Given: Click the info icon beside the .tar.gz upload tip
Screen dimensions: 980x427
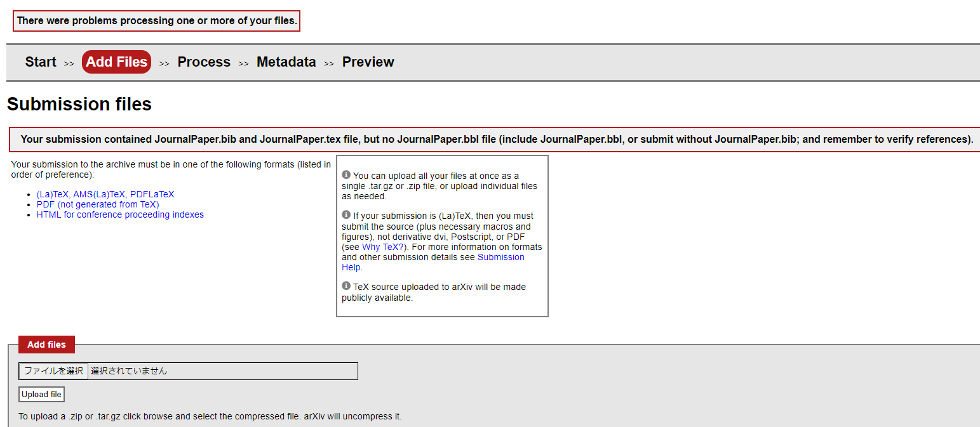Looking at the screenshot, I should [x=346, y=174].
